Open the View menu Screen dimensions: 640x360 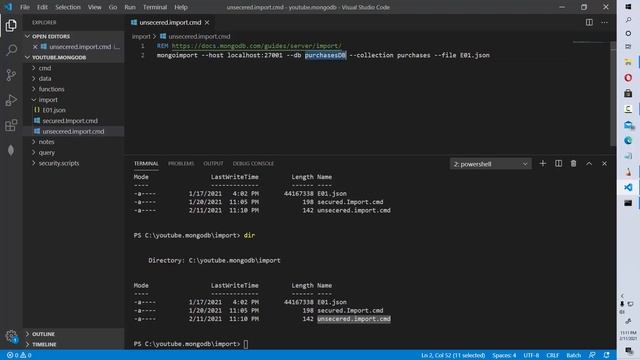click(94, 7)
